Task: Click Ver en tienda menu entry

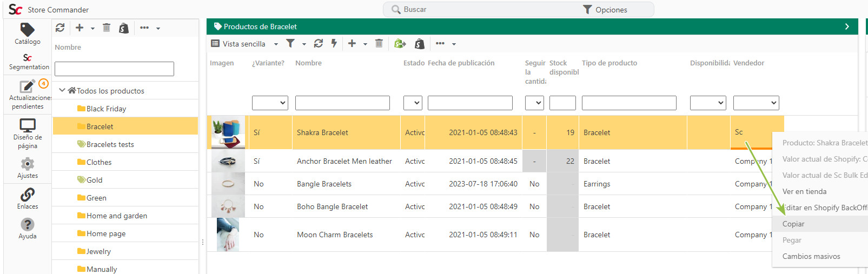Action: (x=804, y=191)
